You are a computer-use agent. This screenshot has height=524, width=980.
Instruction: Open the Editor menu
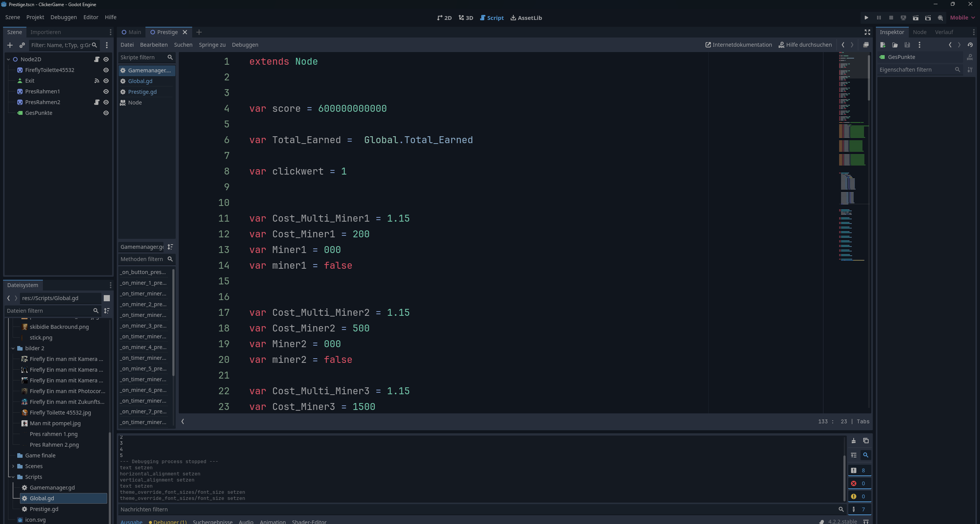coord(91,17)
